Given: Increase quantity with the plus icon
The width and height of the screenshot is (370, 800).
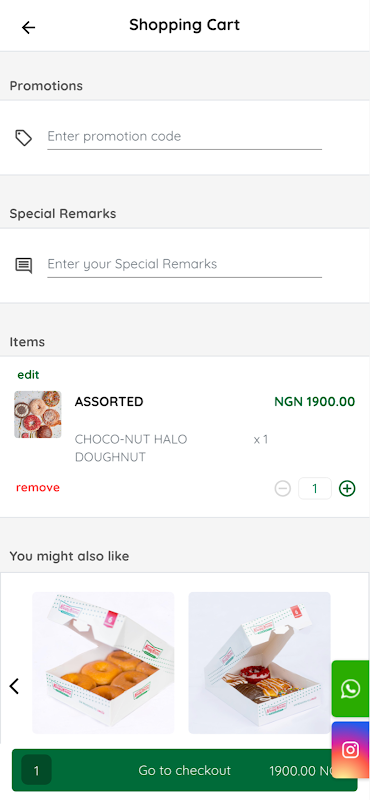Looking at the screenshot, I should pyautogui.click(x=347, y=489).
